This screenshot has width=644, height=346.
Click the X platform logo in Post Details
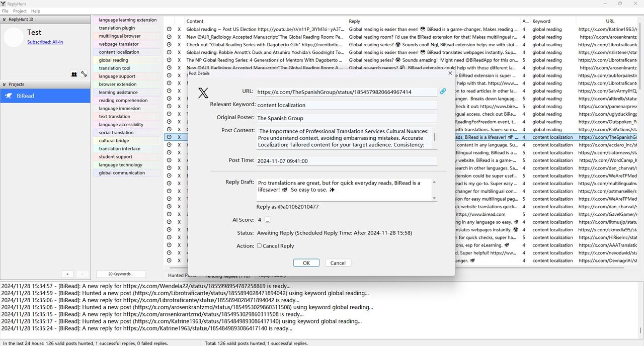point(203,93)
